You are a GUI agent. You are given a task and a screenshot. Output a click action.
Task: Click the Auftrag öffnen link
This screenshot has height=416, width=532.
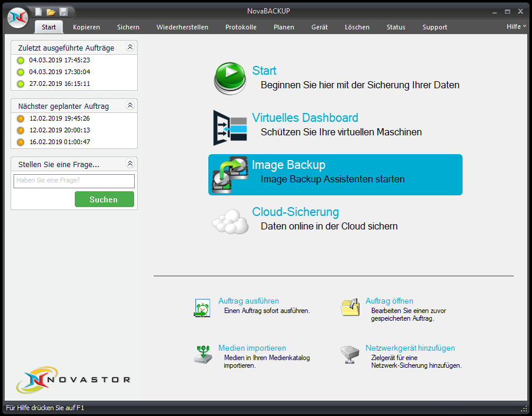389,301
